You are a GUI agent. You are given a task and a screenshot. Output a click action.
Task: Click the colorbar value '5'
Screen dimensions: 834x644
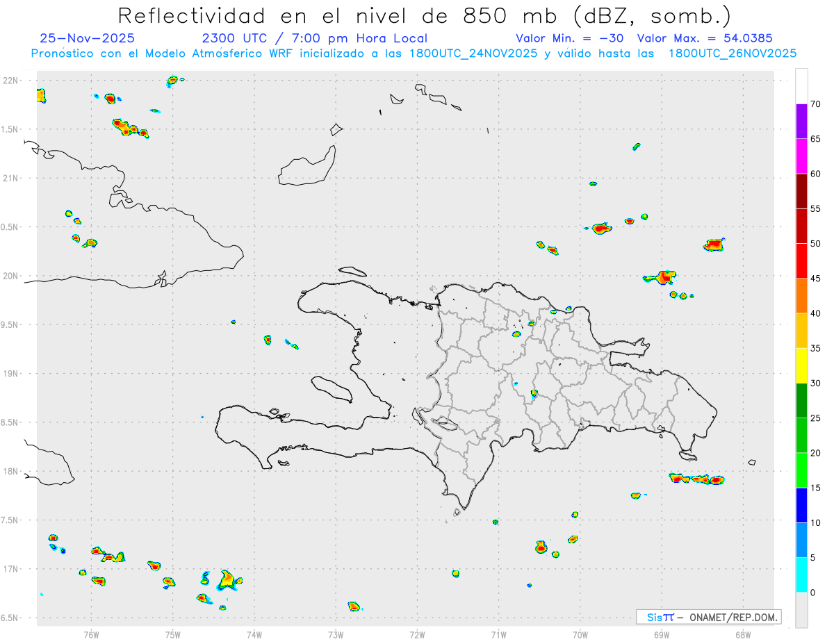[x=812, y=557]
